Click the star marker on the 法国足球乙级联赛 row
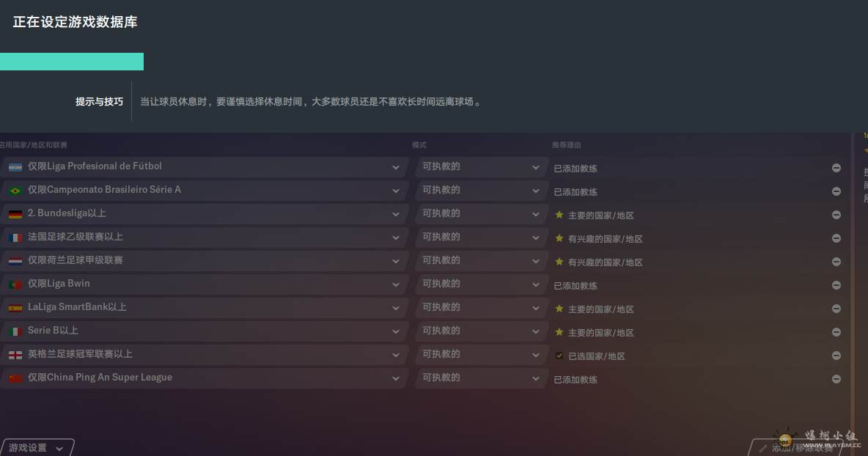 pos(559,238)
